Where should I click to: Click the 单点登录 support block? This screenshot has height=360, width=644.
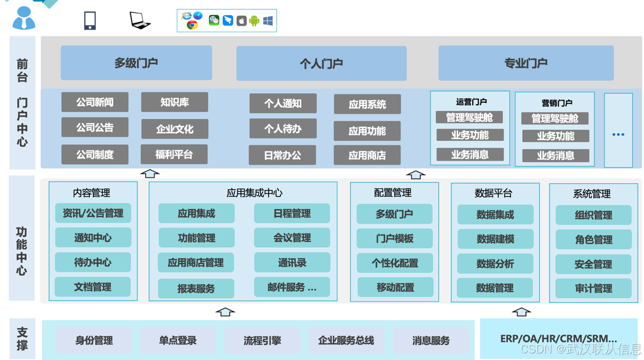tap(178, 340)
